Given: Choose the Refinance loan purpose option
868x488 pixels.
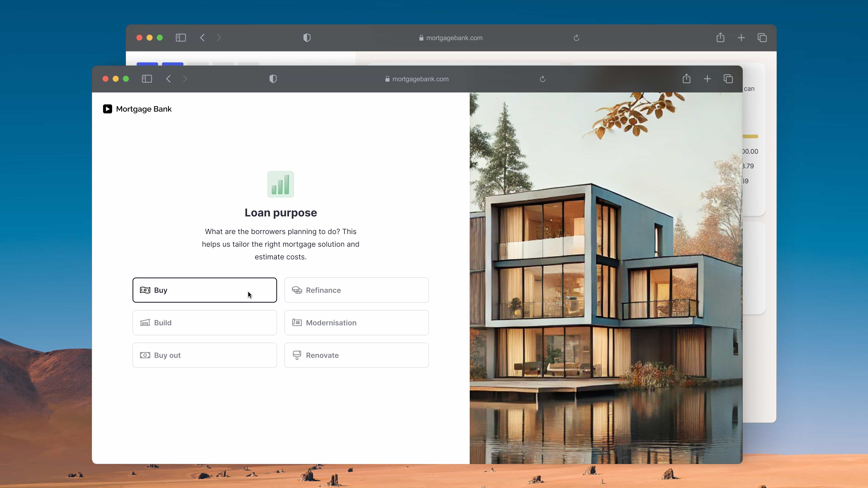Looking at the screenshot, I should pos(356,290).
